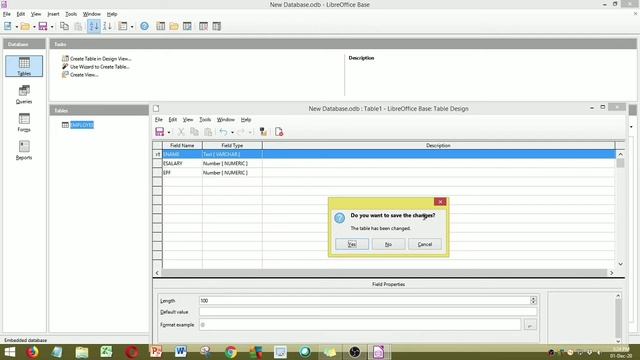Click the Length input field

[x=364, y=300]
